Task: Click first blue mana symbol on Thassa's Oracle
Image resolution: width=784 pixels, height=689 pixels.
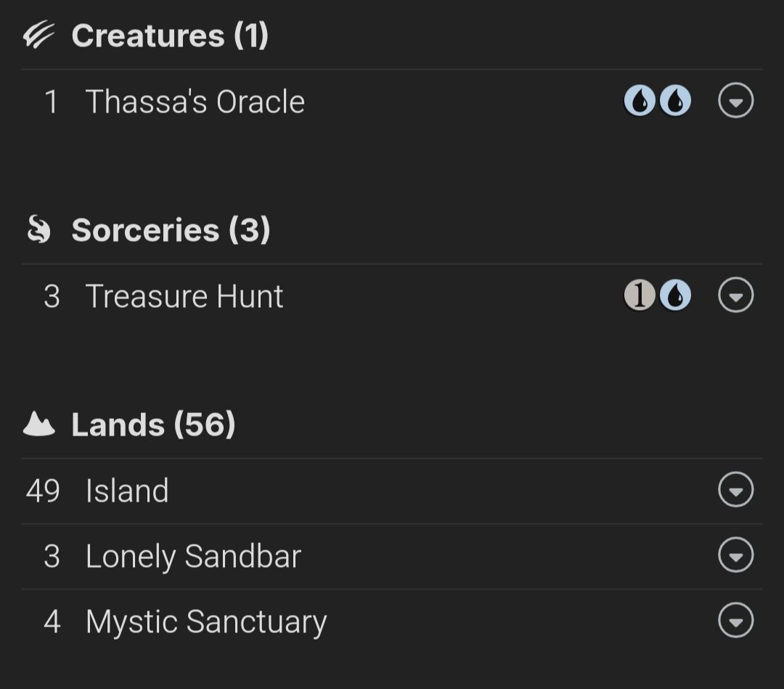Action: click(x=639, y=102)
